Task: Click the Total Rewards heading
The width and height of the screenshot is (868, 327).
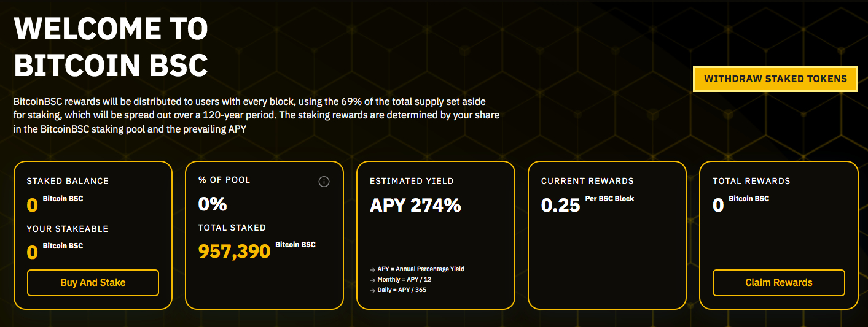Action: pyautogui.click(x=751, y=181)
